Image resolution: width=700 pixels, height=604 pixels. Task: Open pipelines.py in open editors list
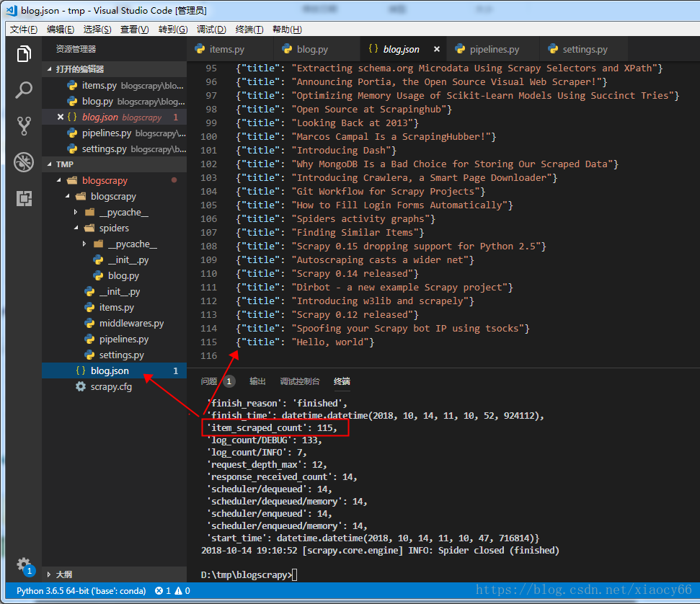click(x=115, y=133)
